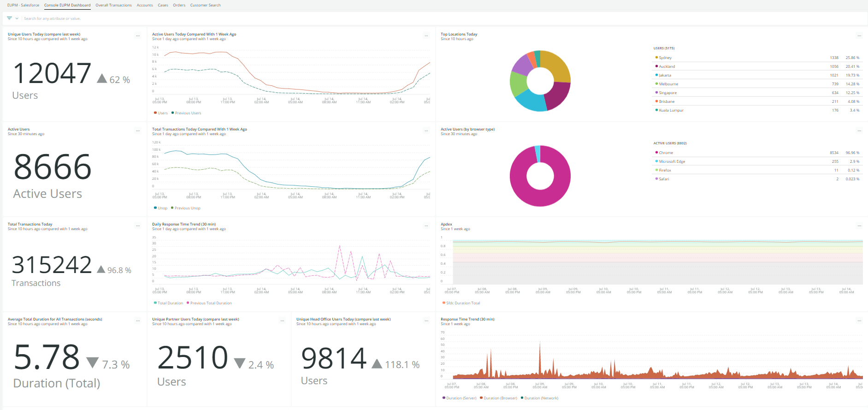Open options menu of Unique Users Today widget
The image size is (868, 410).
(138, 36)
